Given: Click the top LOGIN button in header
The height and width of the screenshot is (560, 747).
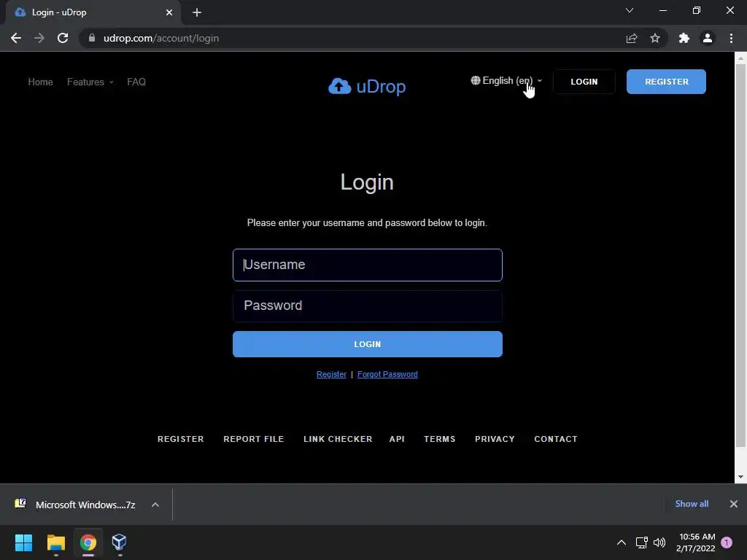Looking at the screenshot, I should coord(584,82).
